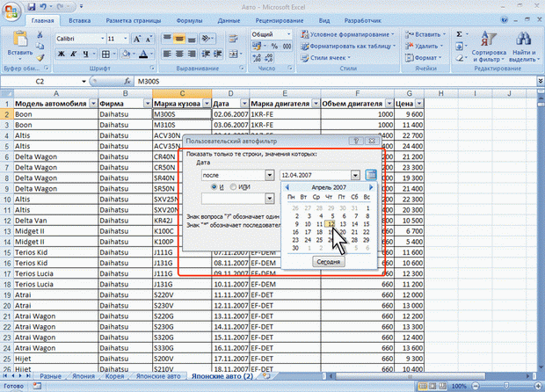This screenshot has width=545, height=392.
Task: Click the AutoSum sigma icon
Action: pyautogui.click(x=459, y=34)
